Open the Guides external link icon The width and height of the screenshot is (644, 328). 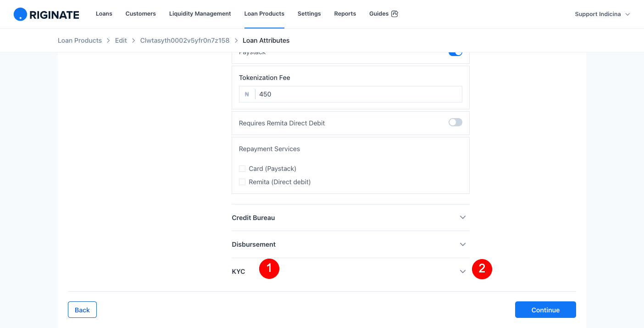(394, 14)
